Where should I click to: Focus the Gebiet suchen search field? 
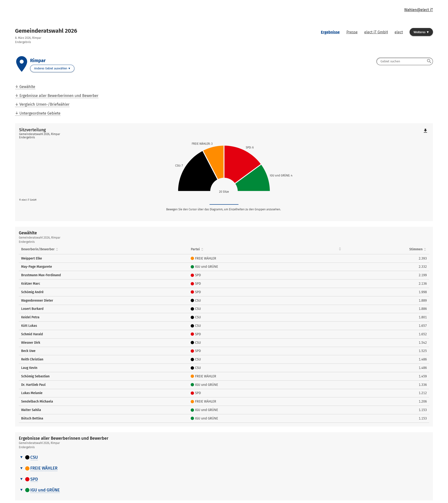point(401,61)
